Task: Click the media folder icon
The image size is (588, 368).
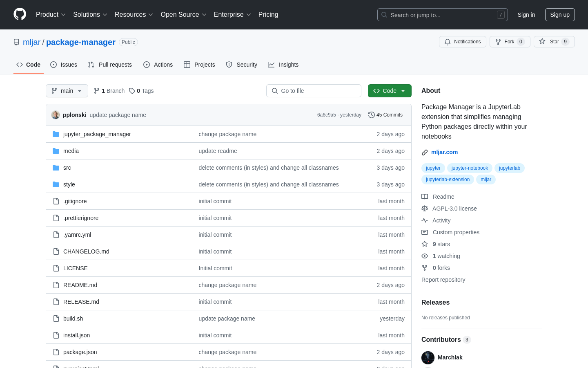Action: pyautogui.click(x=56, y=151)
